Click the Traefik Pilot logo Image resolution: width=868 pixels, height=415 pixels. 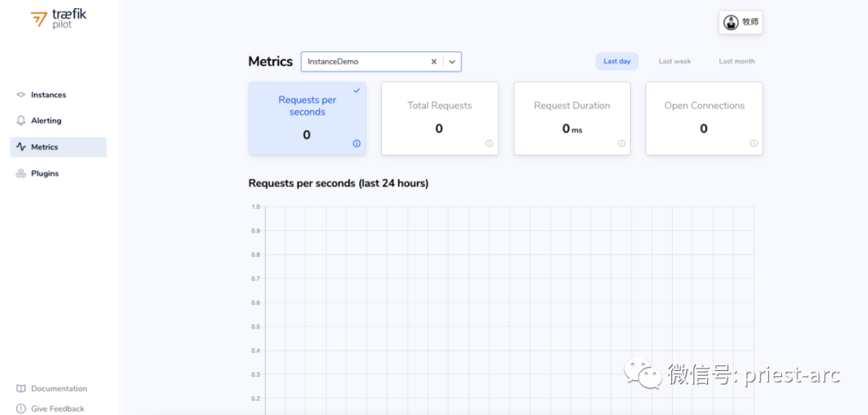coord(59,18)
